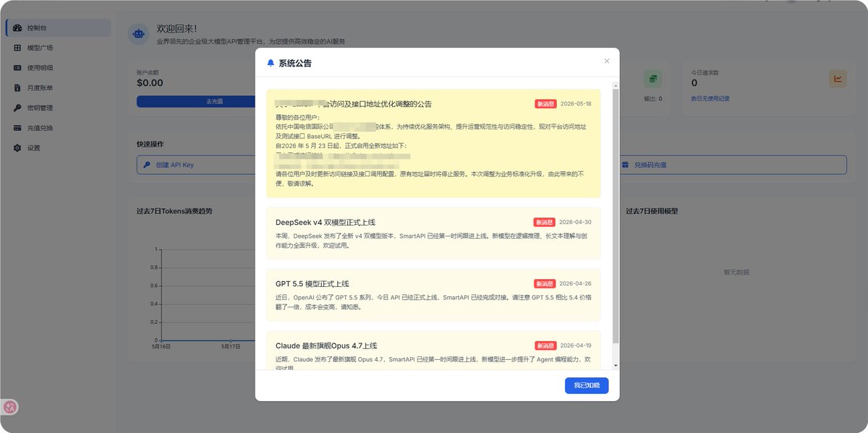Select the DeepSeek v4 双模型正式上线 title
Image resolution: width=868 pixels, height=433 pixels.
(325, 222)
